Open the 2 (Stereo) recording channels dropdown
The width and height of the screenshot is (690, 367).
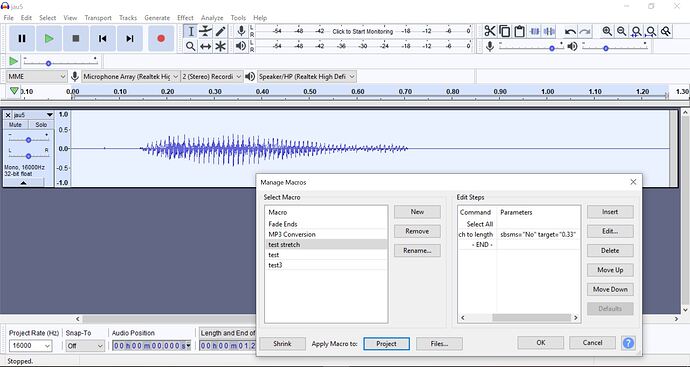coord(212,77)
